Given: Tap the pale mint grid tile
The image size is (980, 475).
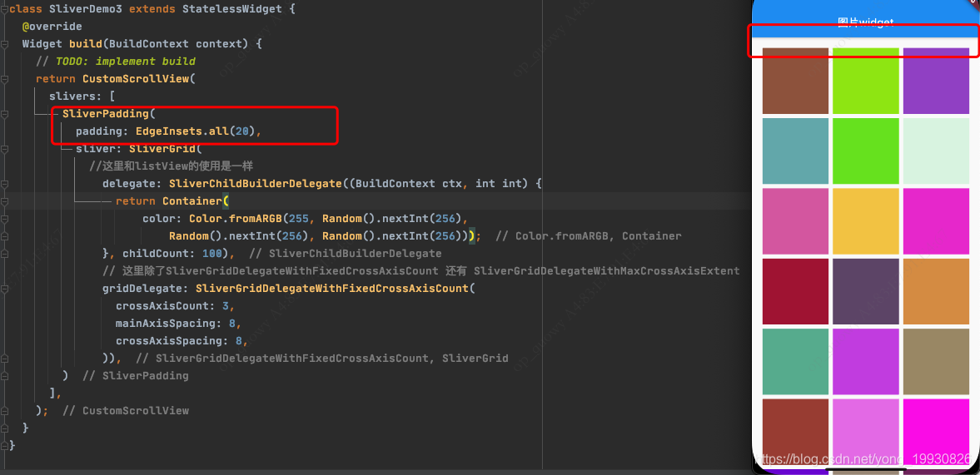Looking at the screenshot, I should click(936, 151).
